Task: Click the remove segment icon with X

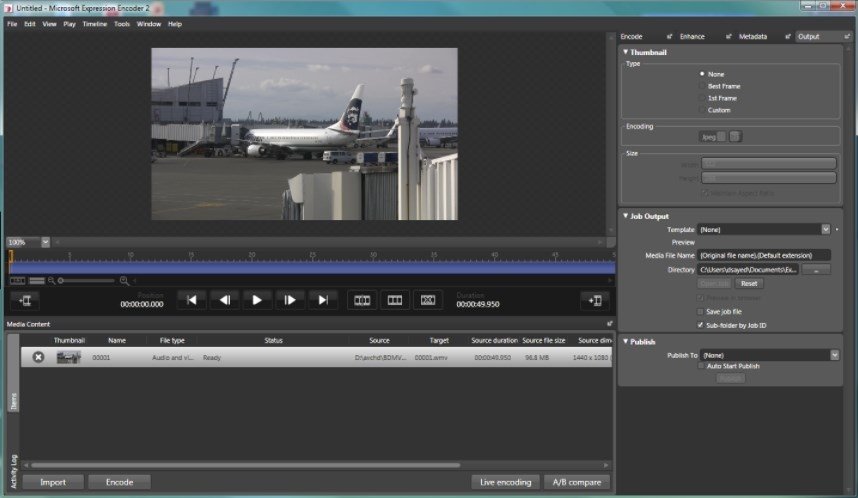Action: (x=428, y=300)
